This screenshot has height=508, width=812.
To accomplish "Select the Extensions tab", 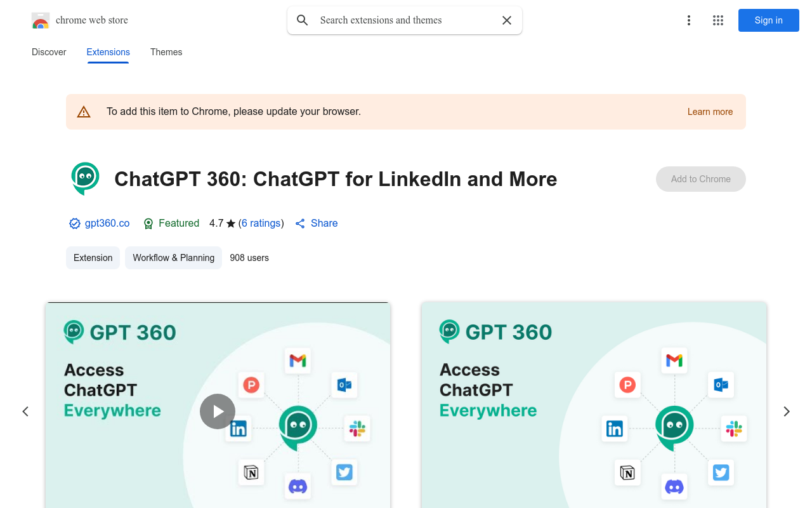I will pos(108,52).
